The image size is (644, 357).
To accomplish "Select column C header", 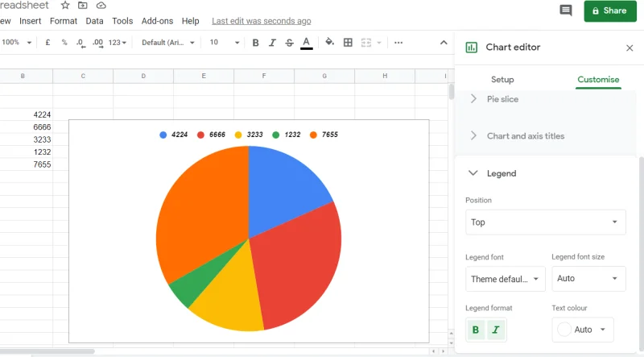I will point(83,76).
